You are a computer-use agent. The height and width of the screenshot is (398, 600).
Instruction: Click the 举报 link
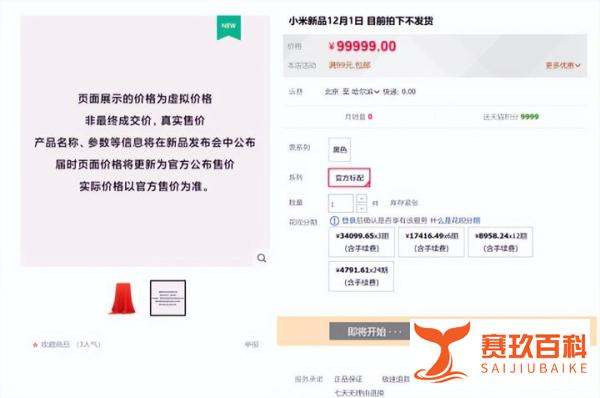coord(252,344)
